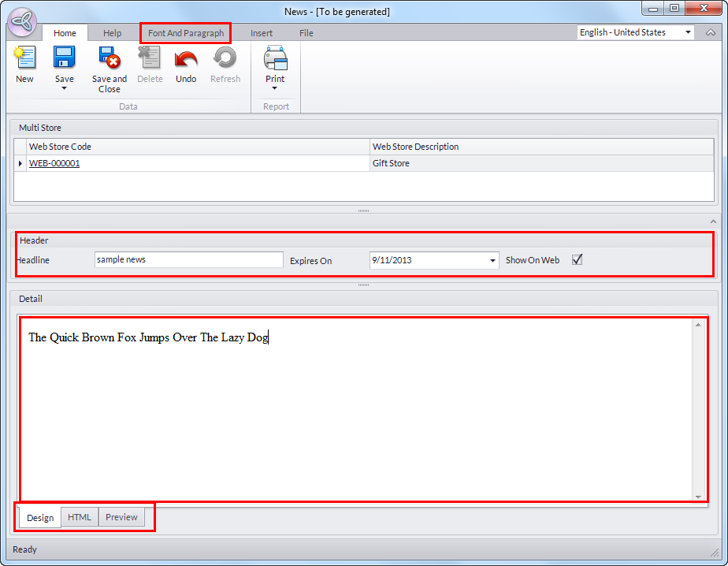Select the row indicator arrow for WEB-000001
728x566 pixels.
(20, 163)
